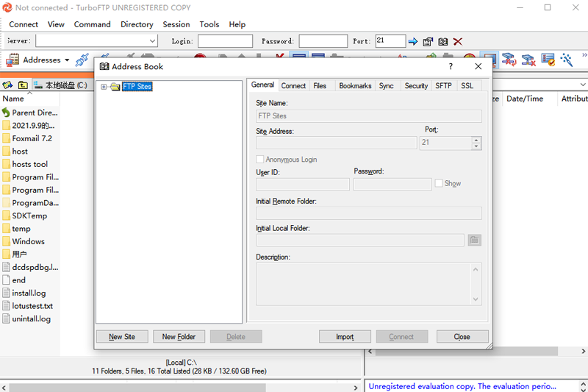Open the remote path dropdown arrow
Viewport: 588px width, 392px height.
[583, 85]
